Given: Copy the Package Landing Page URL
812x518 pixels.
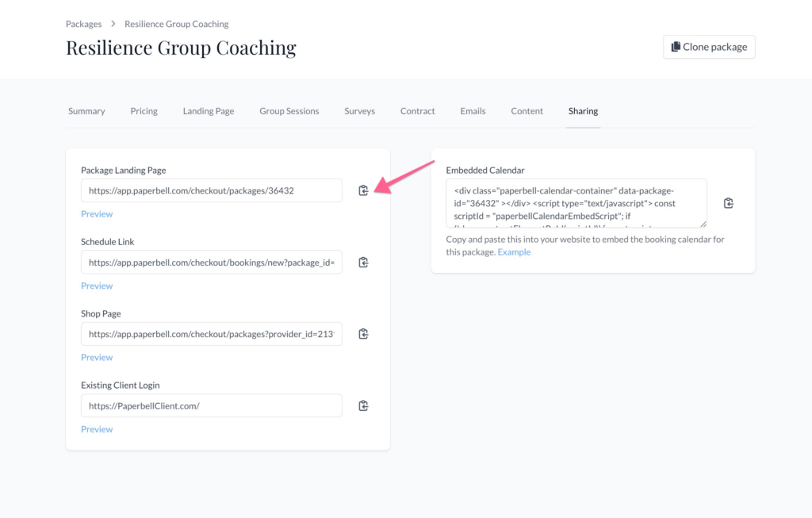Looking at the screenshot, I should 363,190.
